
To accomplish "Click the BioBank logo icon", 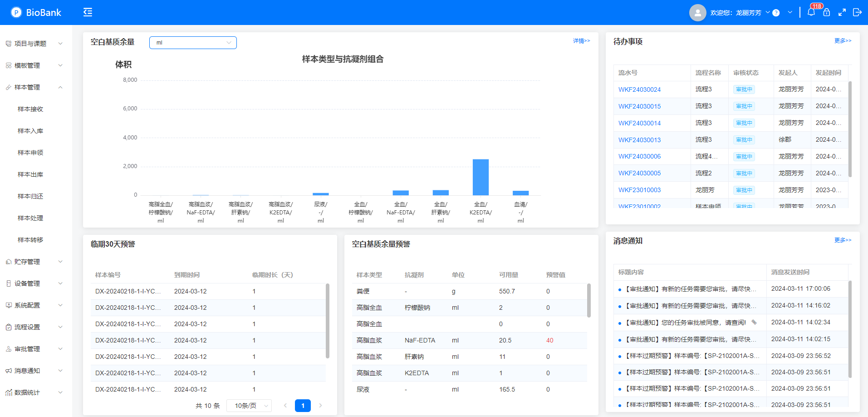I will click(x=16, y=13).
